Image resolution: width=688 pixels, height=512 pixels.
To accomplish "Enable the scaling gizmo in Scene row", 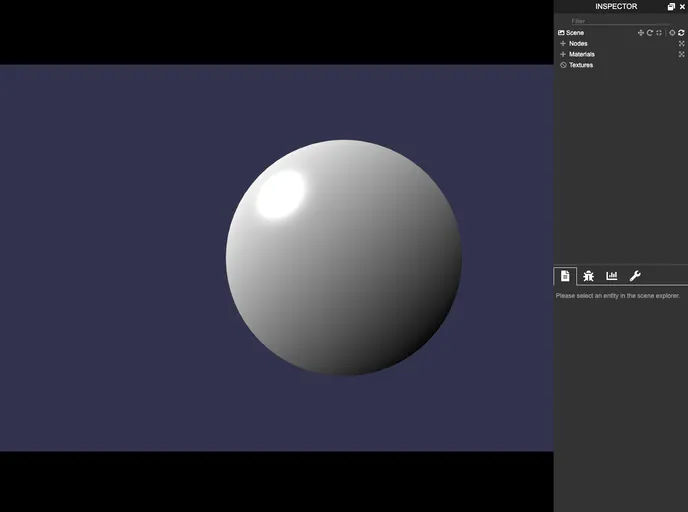I will pyautogui.click(x=659, y=33).
